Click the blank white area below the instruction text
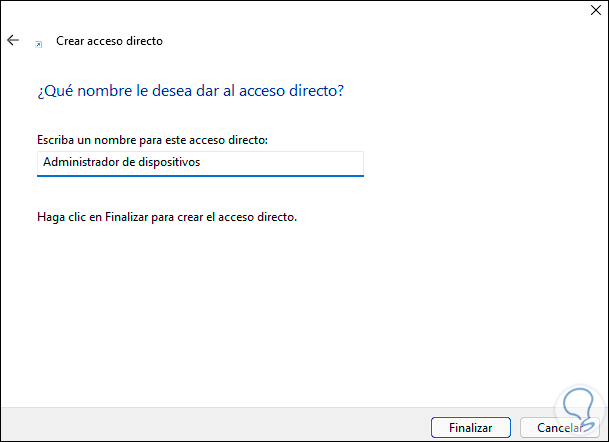 300,310
